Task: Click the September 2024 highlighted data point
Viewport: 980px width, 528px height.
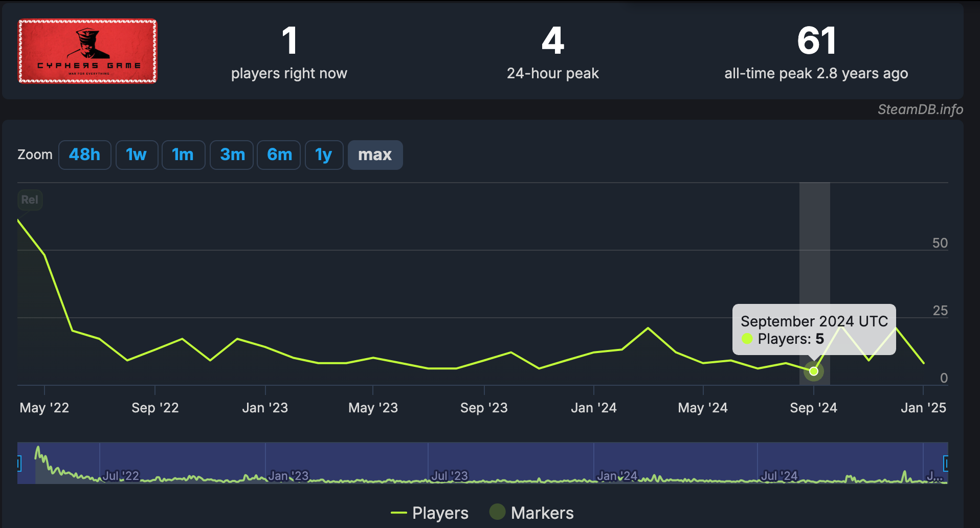Action: pos(813,371)
